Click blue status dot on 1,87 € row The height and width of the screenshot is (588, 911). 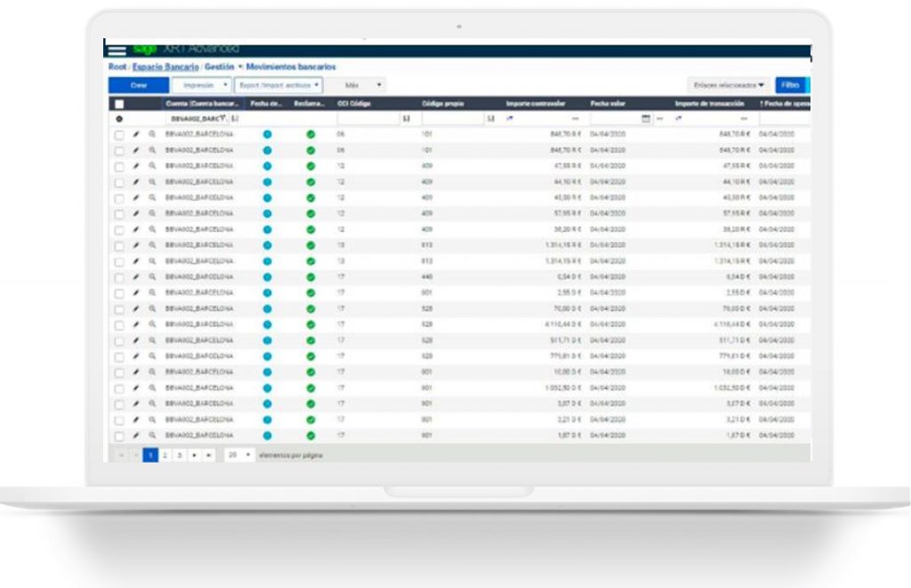267,436
